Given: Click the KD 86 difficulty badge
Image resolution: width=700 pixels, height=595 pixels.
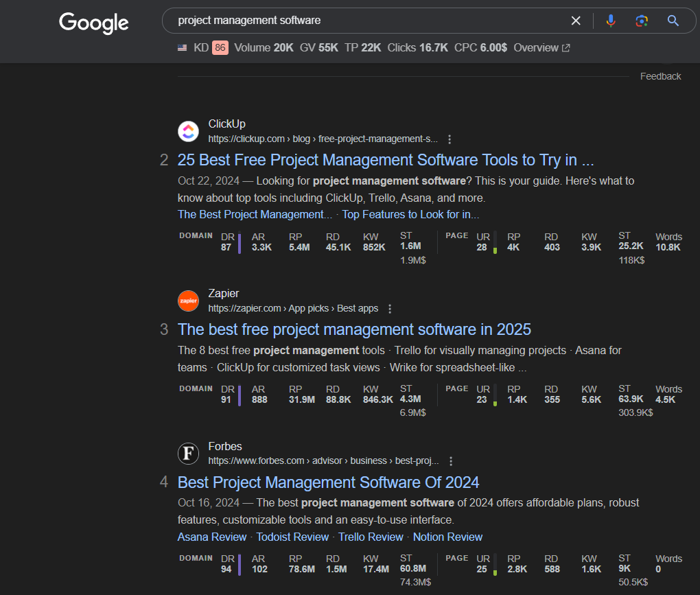Looking at the screenshot, I should (220, 48).
